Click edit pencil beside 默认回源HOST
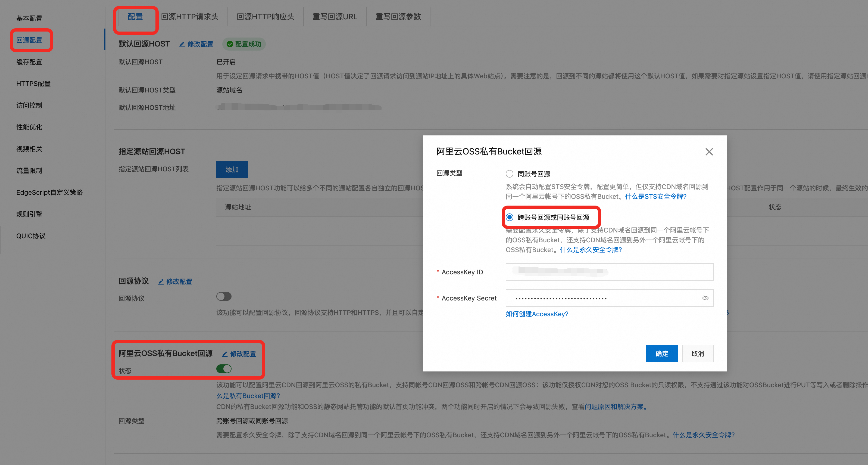The image size is (868, 465). (182, 44)
